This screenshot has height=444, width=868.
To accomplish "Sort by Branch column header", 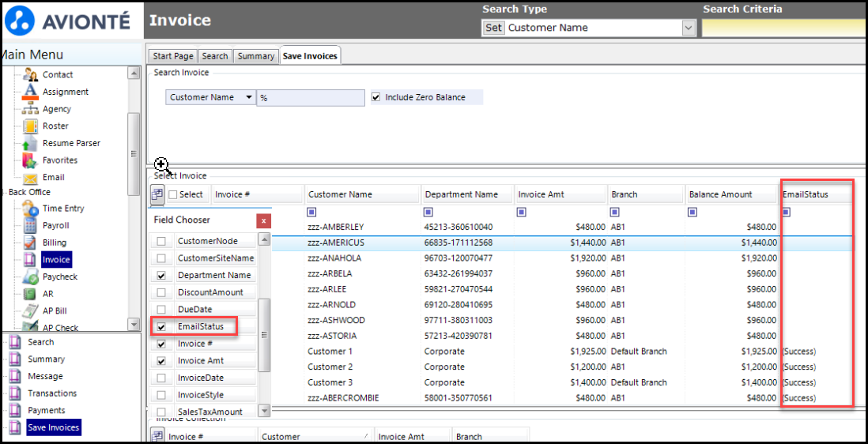I will tap(645, 194).
